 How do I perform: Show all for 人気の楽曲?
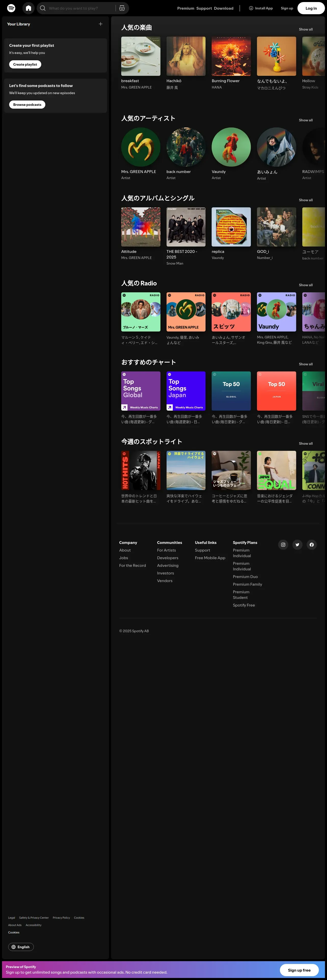pos(306,29)
